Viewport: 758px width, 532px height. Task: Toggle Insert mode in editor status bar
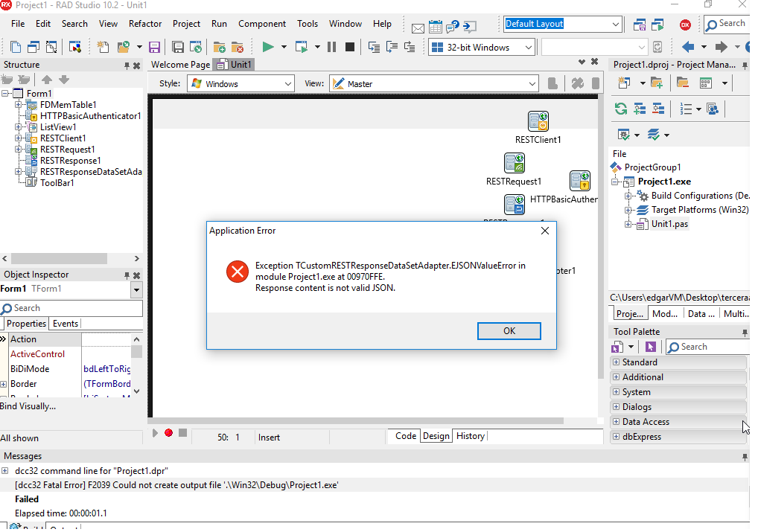269,438
